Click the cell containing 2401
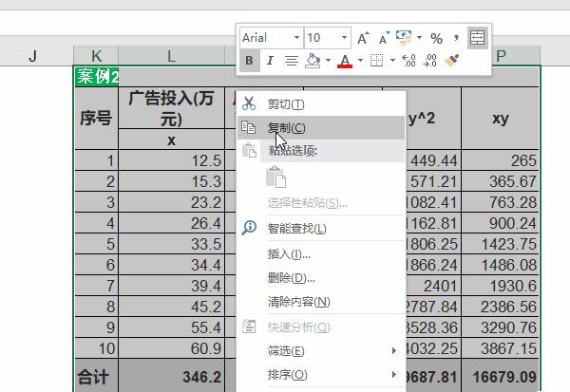The height and width of the screenshot is (392, 570). [x=432, y=286]
